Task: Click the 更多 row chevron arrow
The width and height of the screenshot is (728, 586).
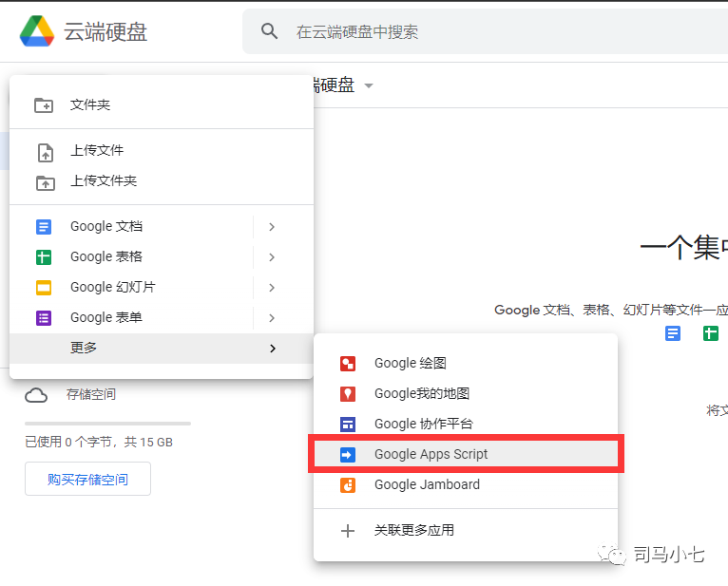Action: [273, 349]
